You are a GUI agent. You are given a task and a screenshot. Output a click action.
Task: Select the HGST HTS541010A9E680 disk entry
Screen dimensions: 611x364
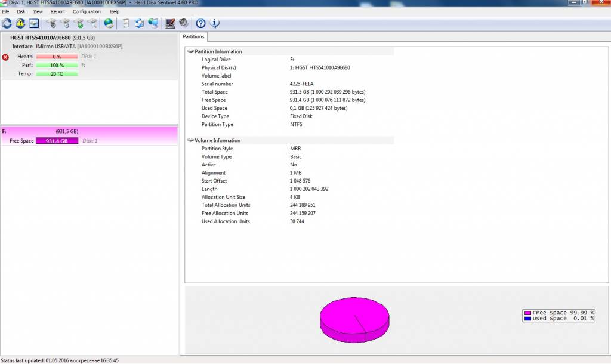coord(89,56)
